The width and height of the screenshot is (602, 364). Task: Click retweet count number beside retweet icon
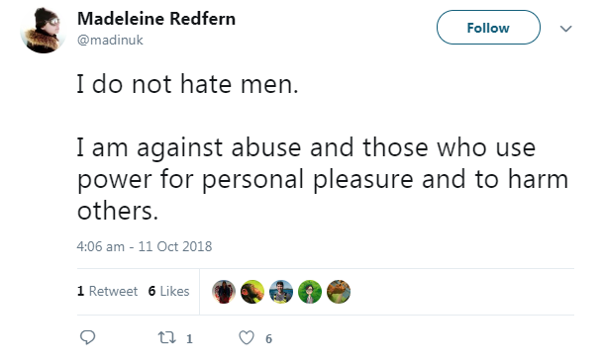[189, 338]
